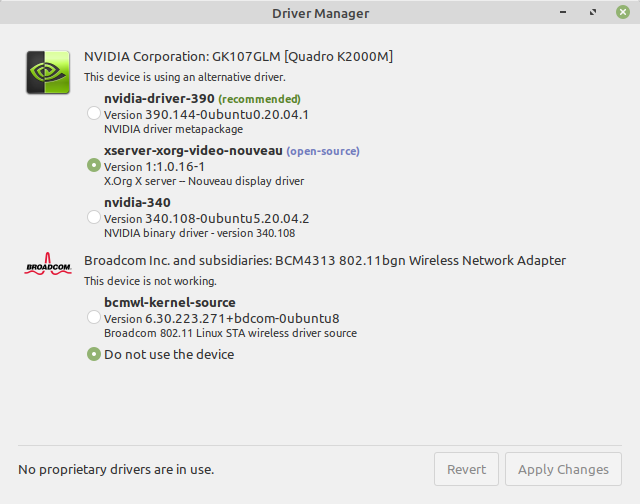
Task: Click the NVIDIA Corporation GK107GLM device heading
Action: point(238,56)
